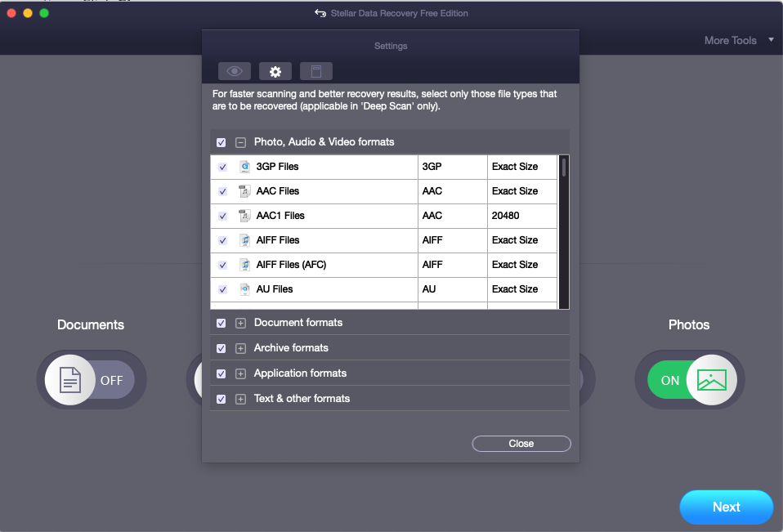The width and height of the screenshot is (783, 532).
Task: Uncheck the AAC1 Files checkbox
Action: click(222, 216)
